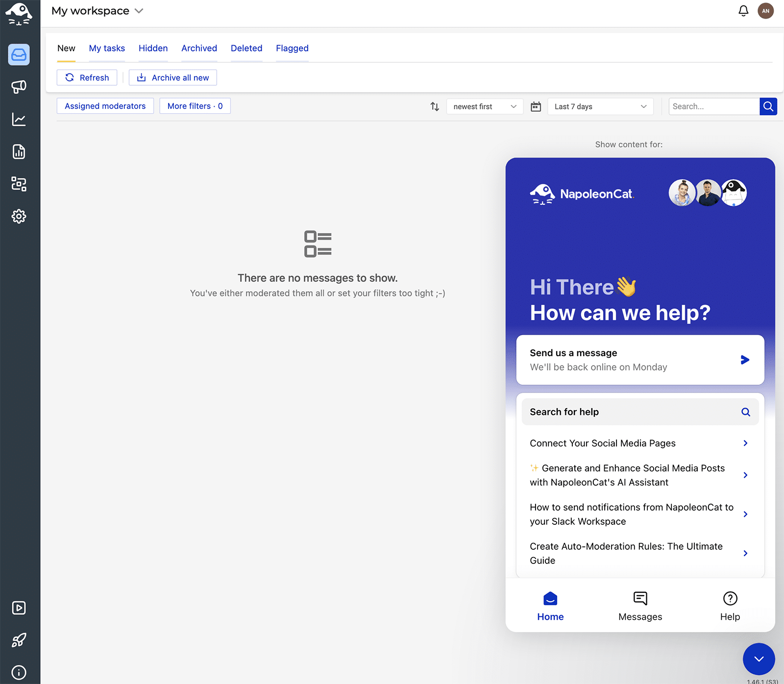The image size is (784, 684).
Task: Click the Archive all new button
Action: click(x=173, y=77)
